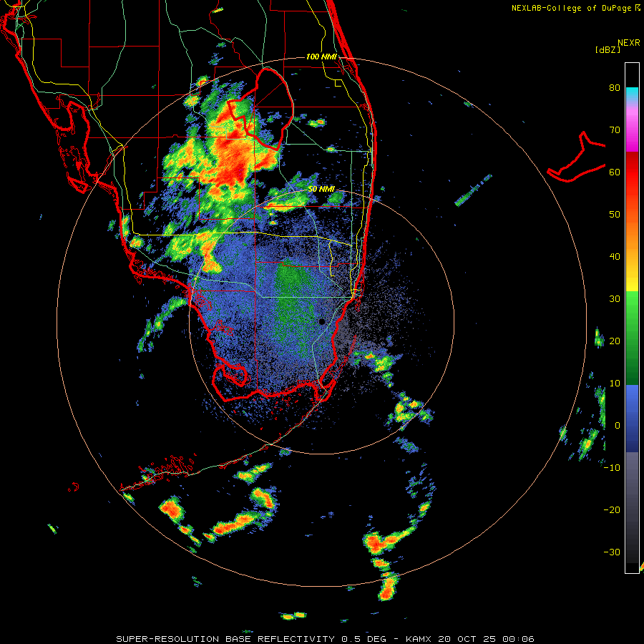Click the [dBZ] unit label

point(608,49)
